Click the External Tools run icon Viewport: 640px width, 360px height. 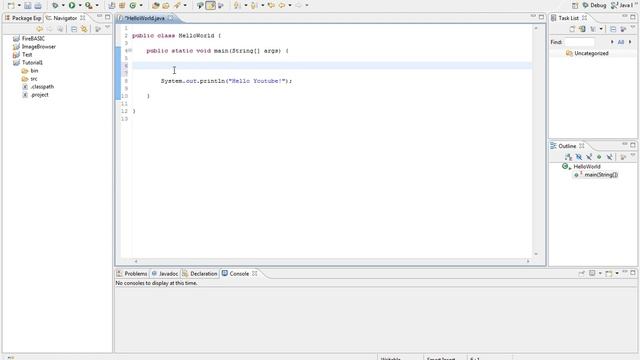pos(89,5)
